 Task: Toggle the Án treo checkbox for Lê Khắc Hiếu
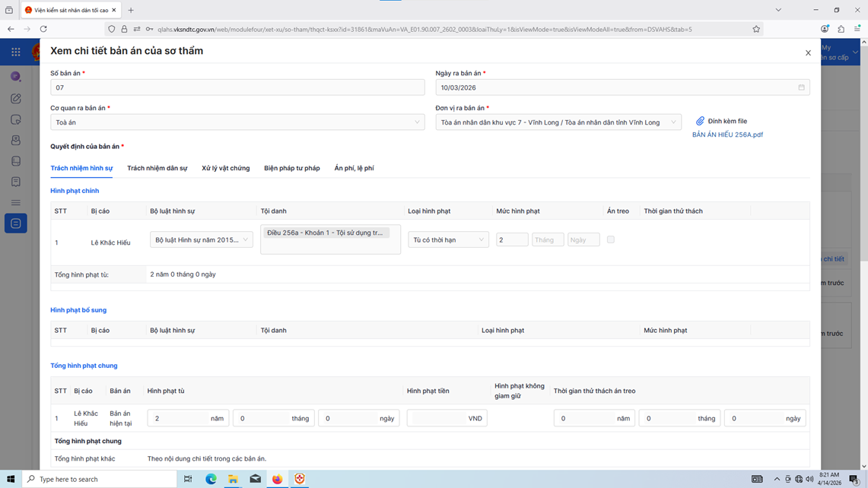click(610, 239)
